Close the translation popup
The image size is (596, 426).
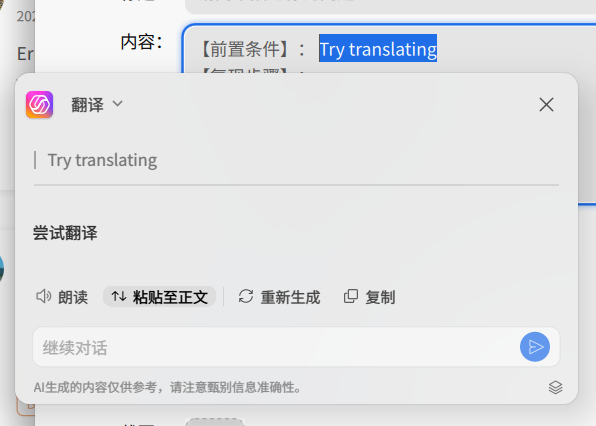coord(546,105)
